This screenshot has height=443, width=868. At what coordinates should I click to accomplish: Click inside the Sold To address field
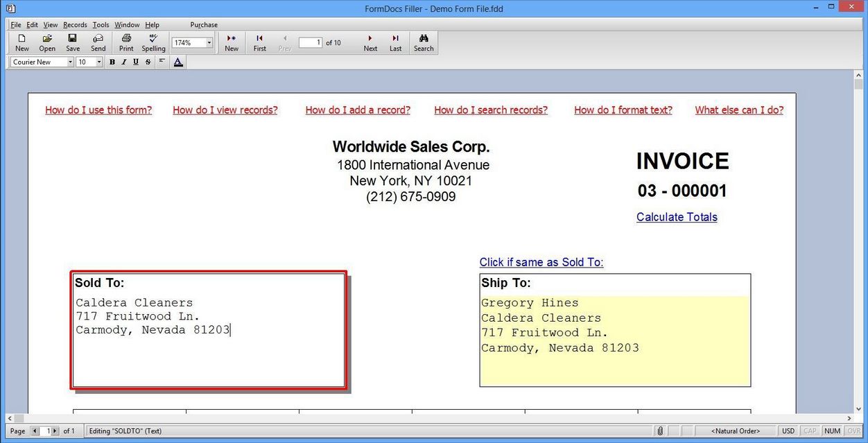(x=209, y=340)
